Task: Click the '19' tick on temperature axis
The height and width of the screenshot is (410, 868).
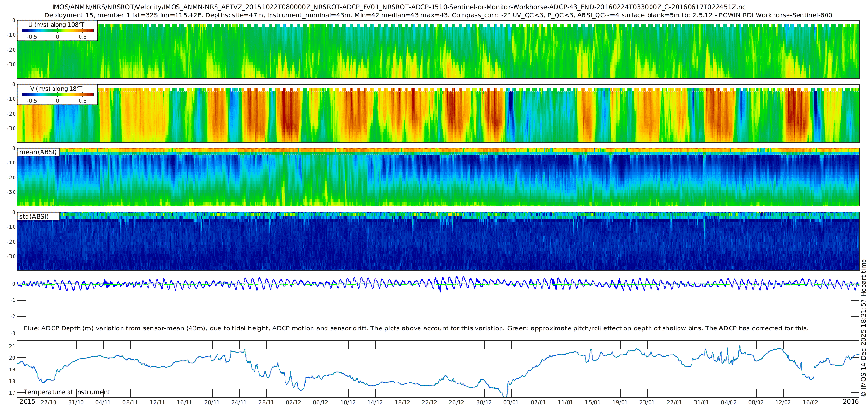Action: point(13,369)
